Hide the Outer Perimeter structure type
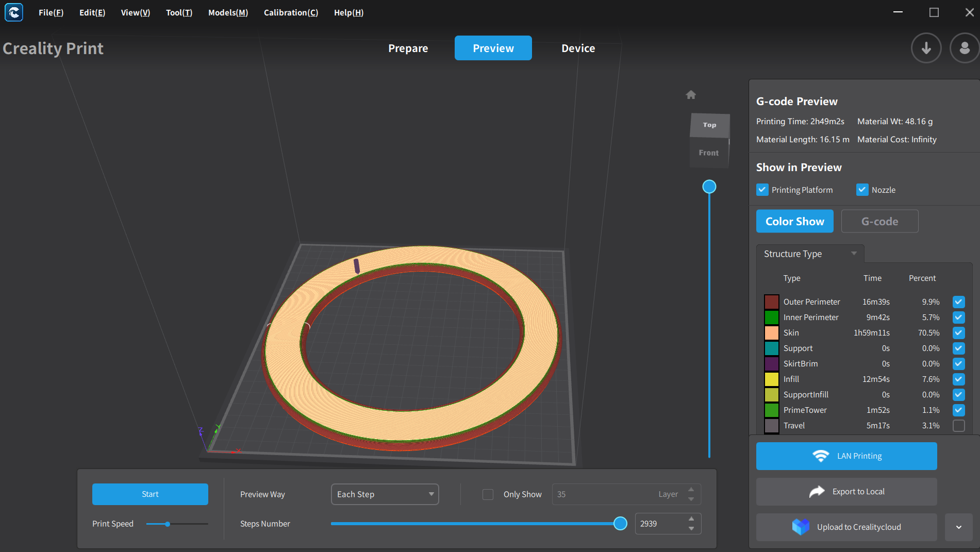980x552 pixels. click(x=959, y=302)
